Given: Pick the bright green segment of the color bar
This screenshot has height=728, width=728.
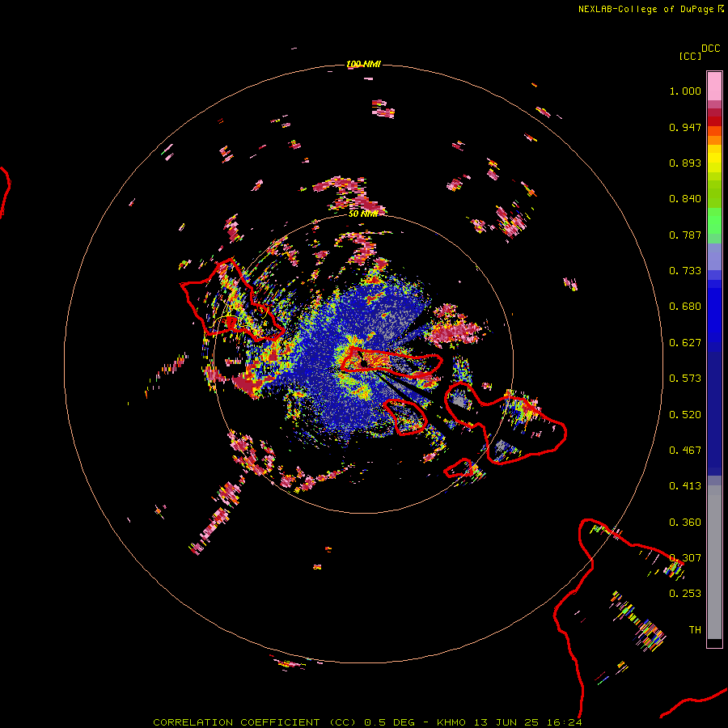Looking at the screenshot, I should click(x=714, y=221).
